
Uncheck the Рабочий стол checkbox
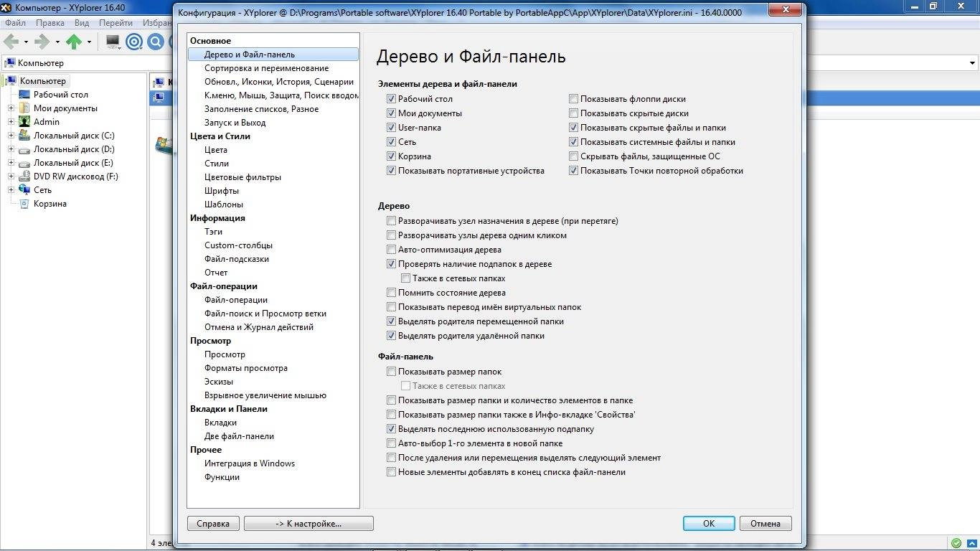pos(391,99)
